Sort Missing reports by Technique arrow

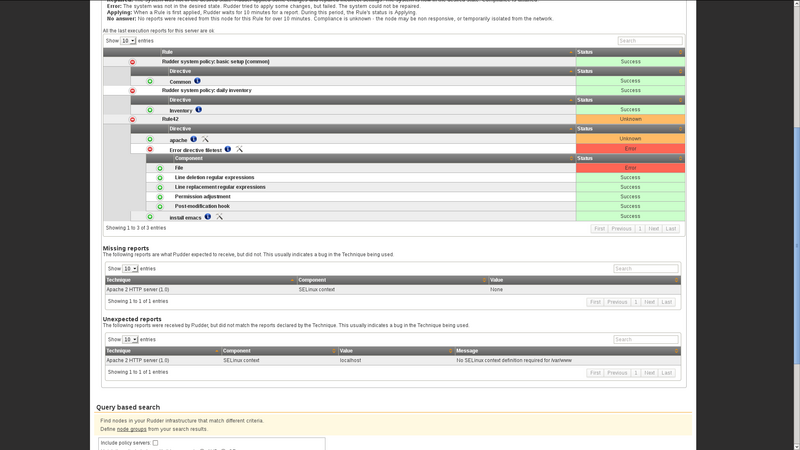pos(292,280)
